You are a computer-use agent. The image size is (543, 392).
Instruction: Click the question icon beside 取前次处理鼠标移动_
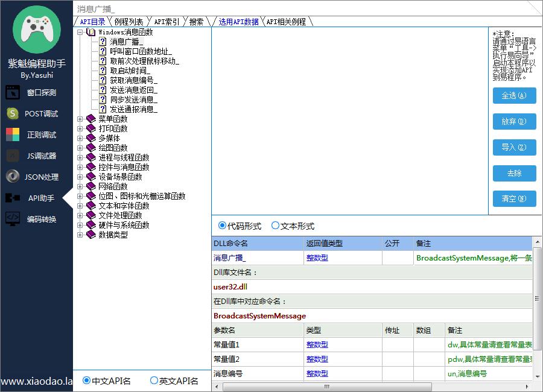pyautogui.click(x=103, y=61)
